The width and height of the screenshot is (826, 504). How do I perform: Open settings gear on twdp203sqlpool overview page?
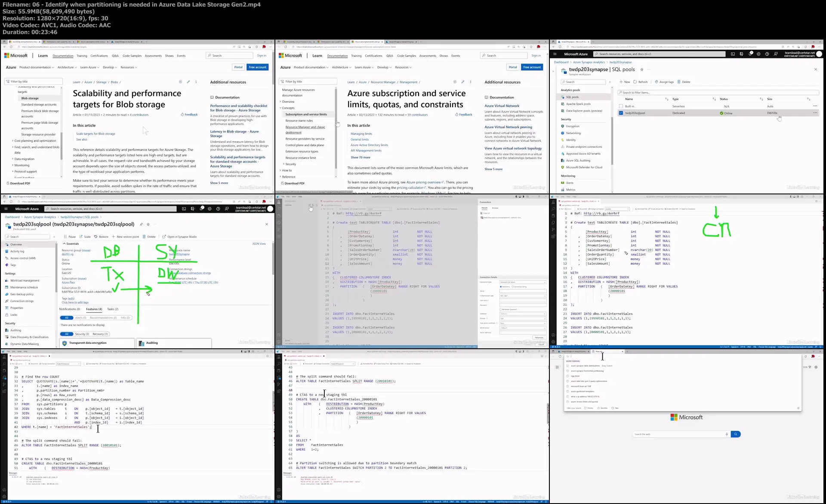coord(210,209)
